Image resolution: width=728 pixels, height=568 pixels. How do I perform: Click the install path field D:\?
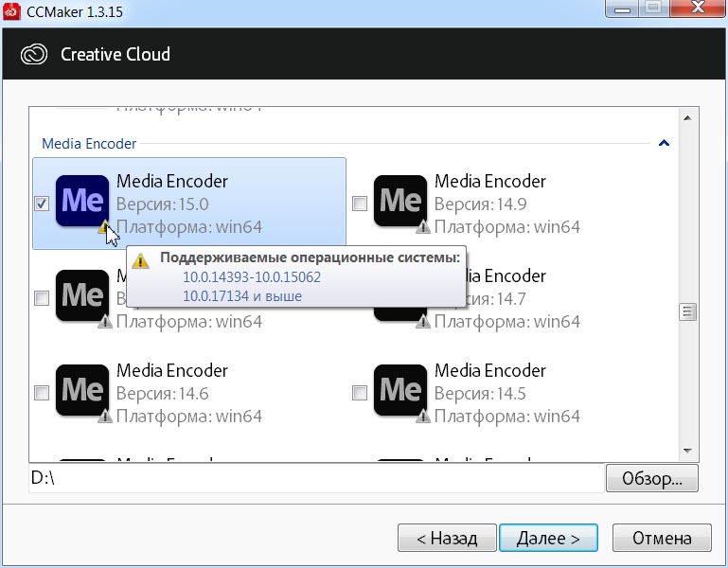[316, 478]
